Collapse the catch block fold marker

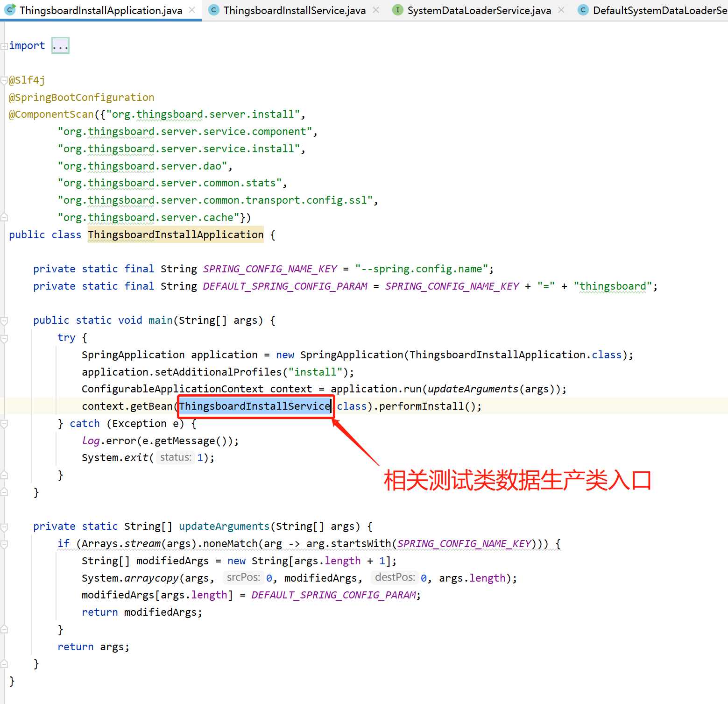click(x=4, y=424)
